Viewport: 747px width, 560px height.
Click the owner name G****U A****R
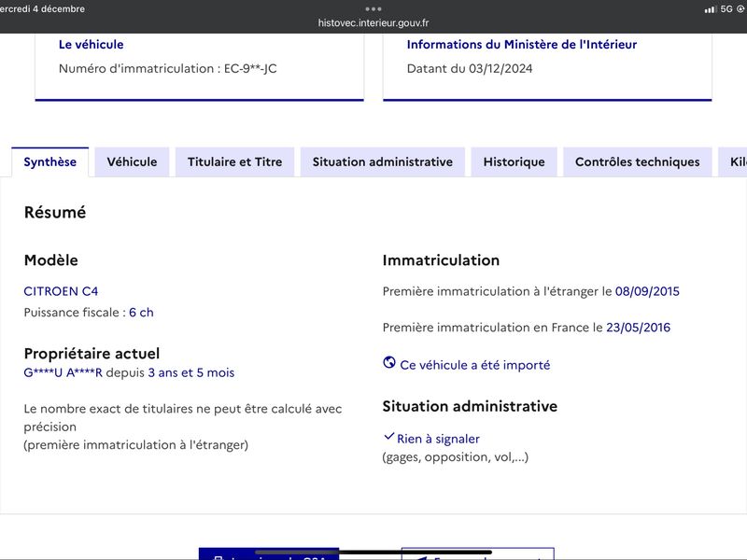click(63, 372)
